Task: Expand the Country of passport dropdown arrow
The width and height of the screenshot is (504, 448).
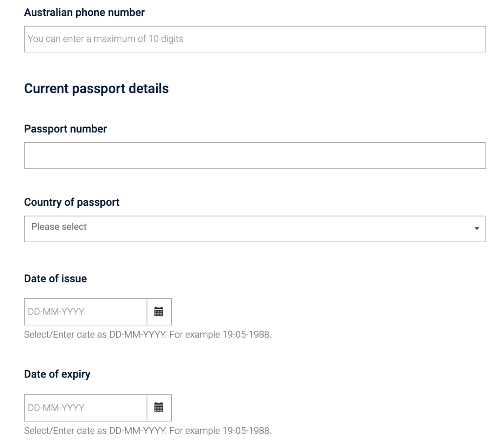Action: pos(476,229)
